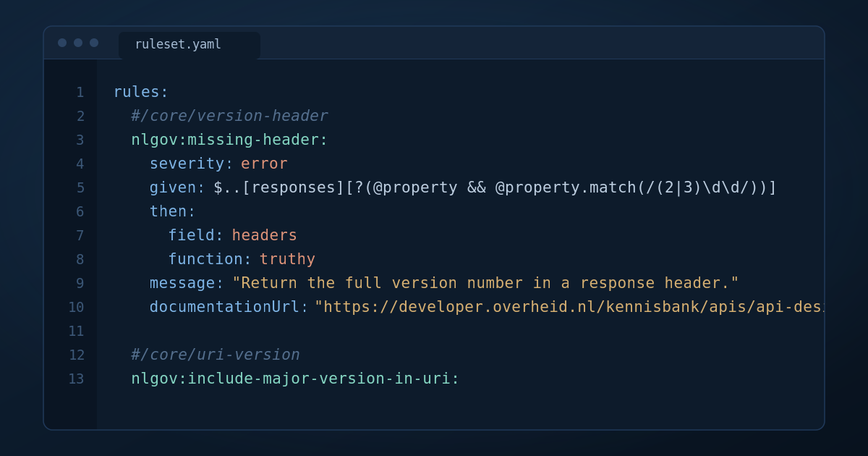Click the "given:" key
868x456 pixels.
tap(177, 187)
